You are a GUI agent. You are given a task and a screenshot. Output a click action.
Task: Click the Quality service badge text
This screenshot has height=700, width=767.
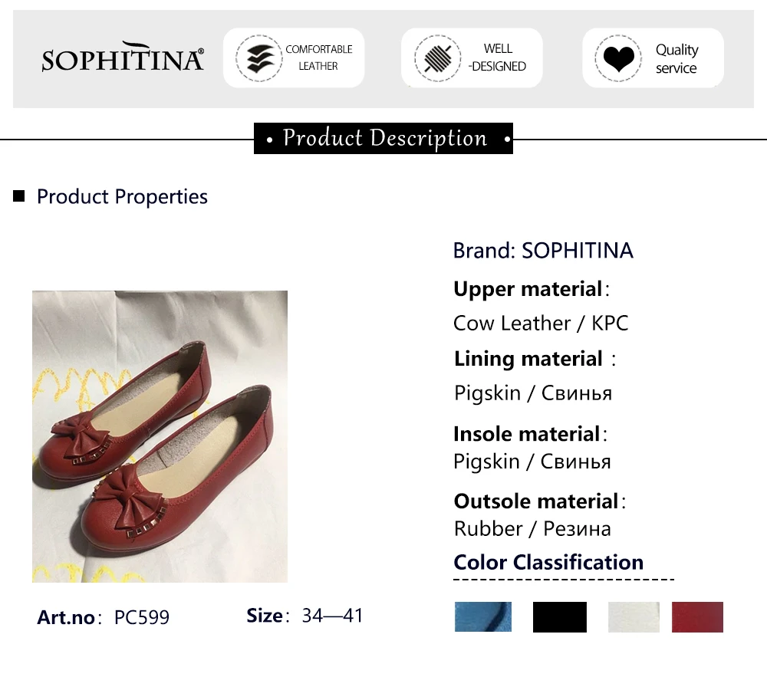tap(676, 58)
